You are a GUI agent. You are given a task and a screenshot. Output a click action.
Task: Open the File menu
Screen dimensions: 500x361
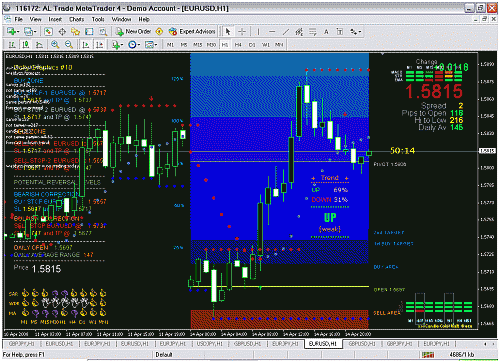coord(19,19)
